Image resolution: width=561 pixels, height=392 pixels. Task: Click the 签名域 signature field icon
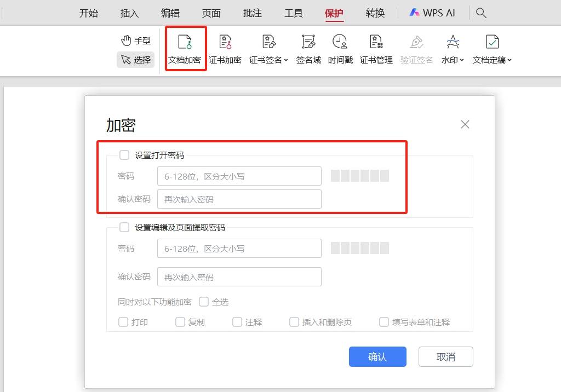[308, 48]
